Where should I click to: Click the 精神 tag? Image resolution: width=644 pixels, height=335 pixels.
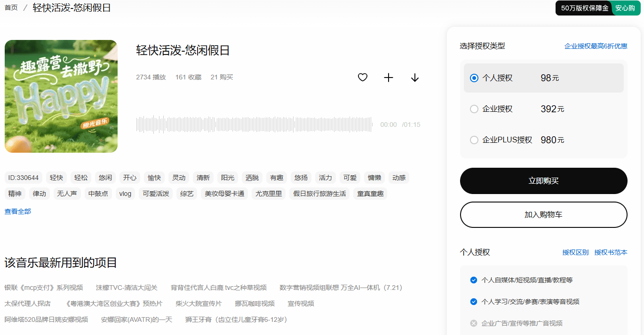[x=15, y=194]
